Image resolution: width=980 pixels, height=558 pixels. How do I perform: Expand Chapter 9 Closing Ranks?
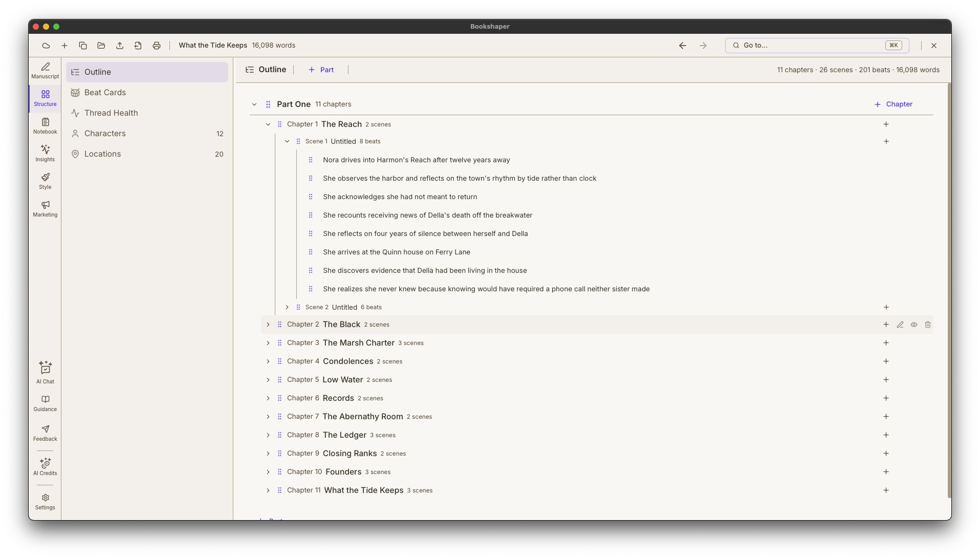pos(268,454)
